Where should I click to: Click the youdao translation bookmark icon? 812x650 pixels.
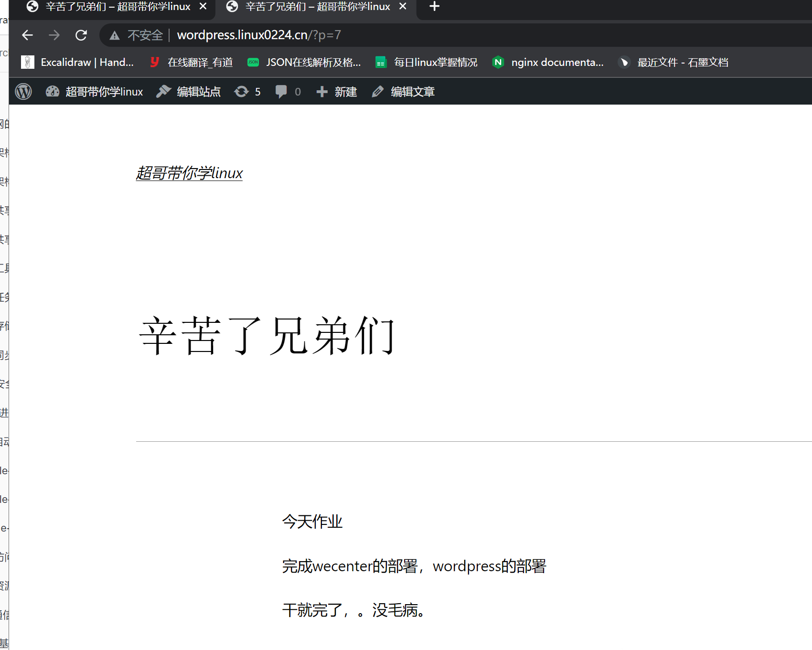[x=154, y=62]
